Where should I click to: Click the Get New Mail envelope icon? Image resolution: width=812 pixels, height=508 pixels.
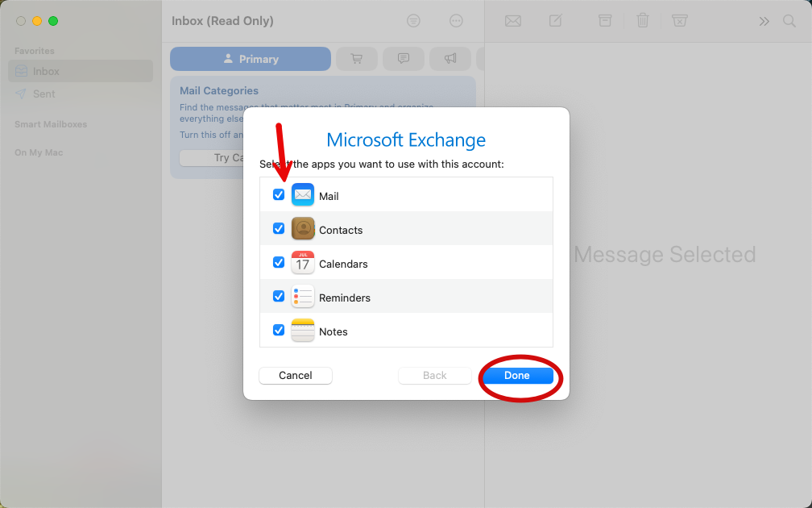click(x=513, y=21)
